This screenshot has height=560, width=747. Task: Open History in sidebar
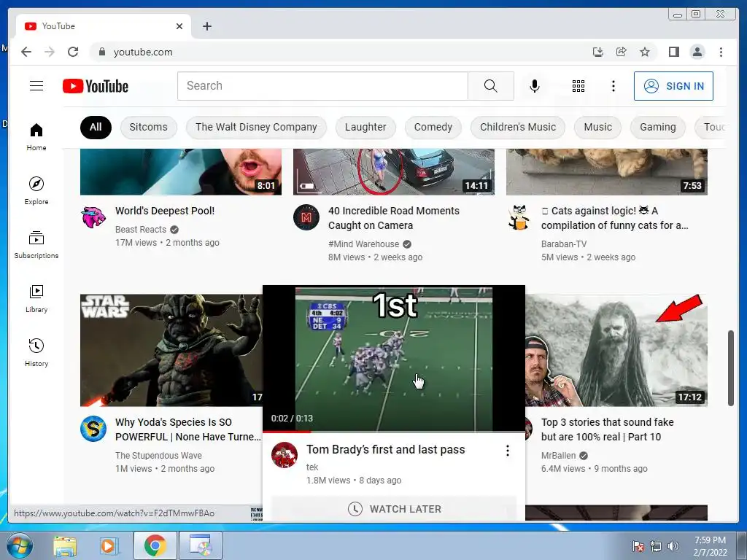coord(36,352)
